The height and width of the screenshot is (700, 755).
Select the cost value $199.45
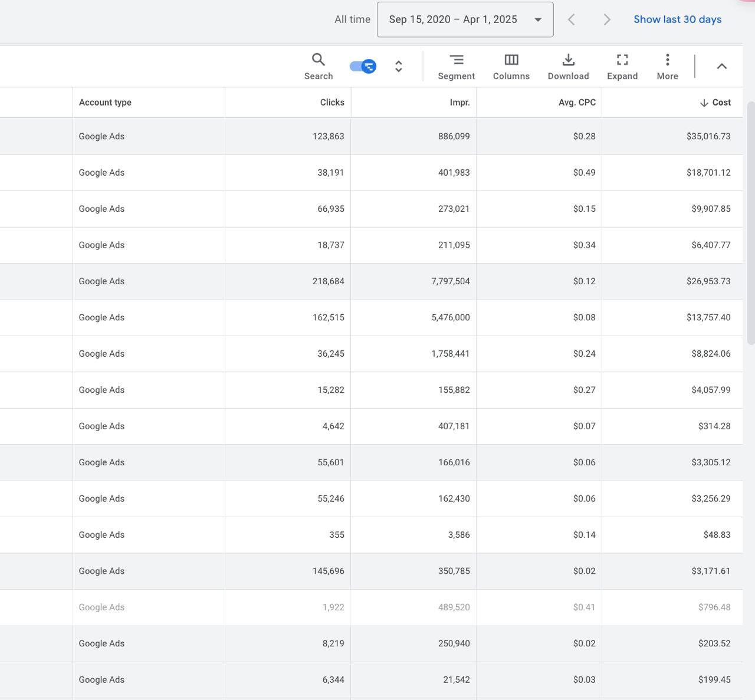coord(714,680)
